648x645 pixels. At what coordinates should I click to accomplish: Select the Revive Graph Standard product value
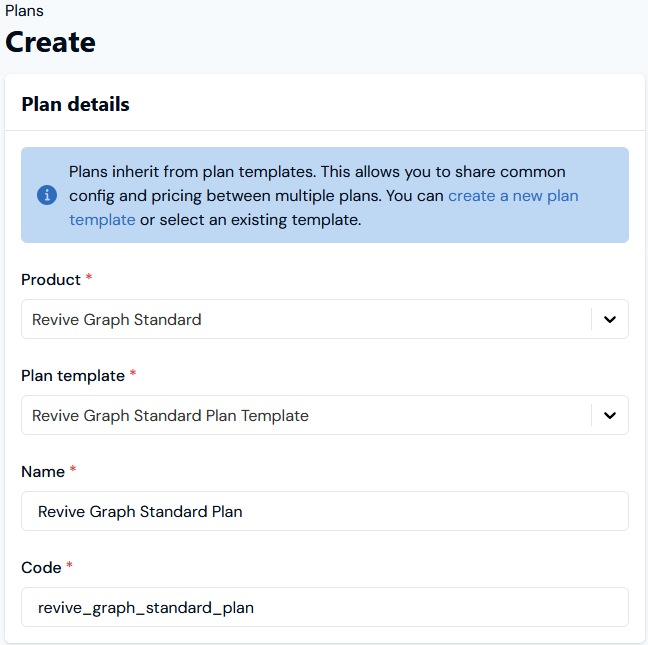tap(117, 320)
